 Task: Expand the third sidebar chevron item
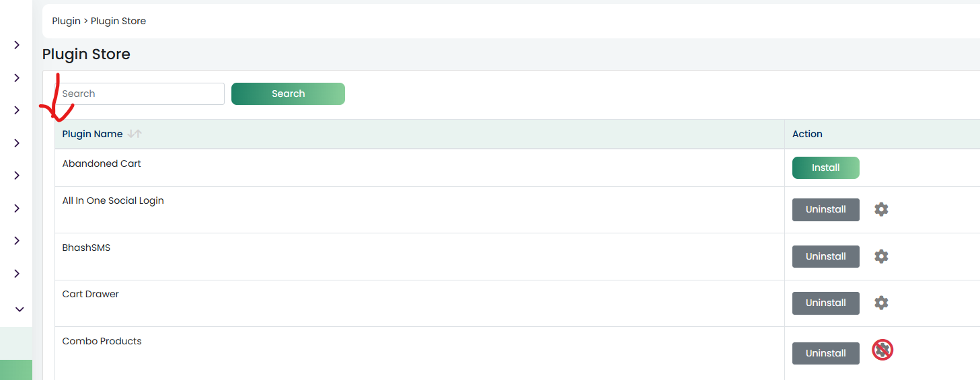(17, 110)
